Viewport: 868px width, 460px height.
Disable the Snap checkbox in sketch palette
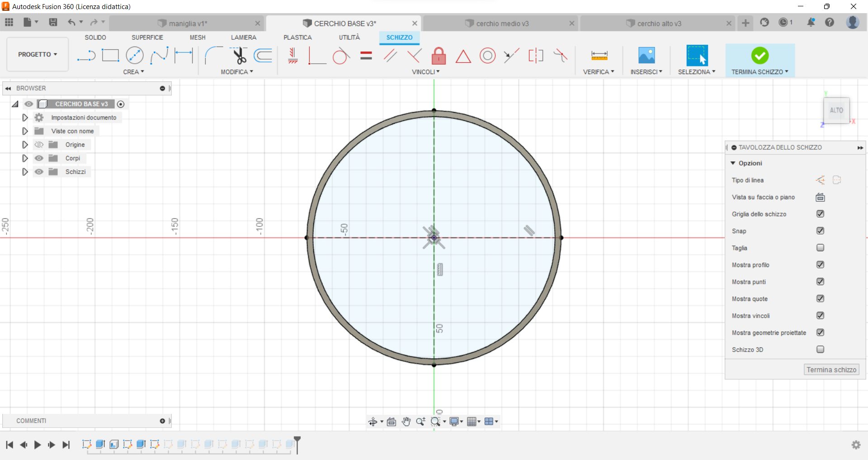tap(821, 230)
